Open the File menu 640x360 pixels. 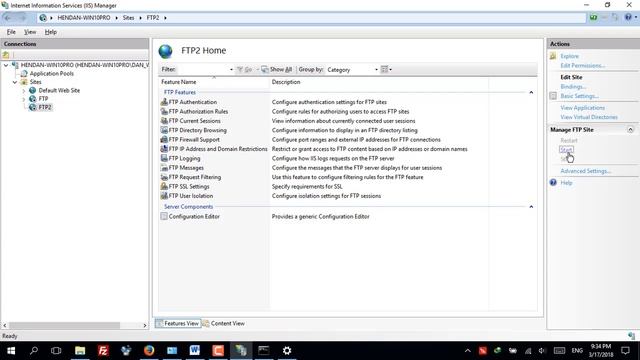pos(11,32)
